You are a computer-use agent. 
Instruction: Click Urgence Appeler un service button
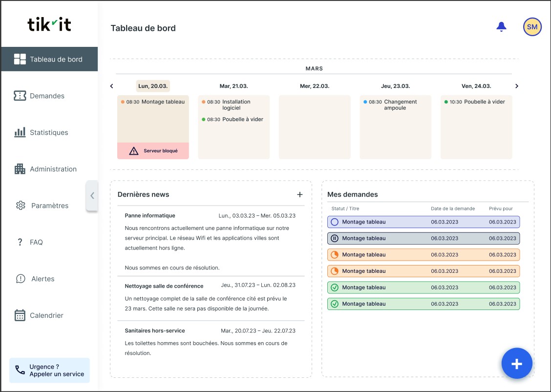coord(49,370)
